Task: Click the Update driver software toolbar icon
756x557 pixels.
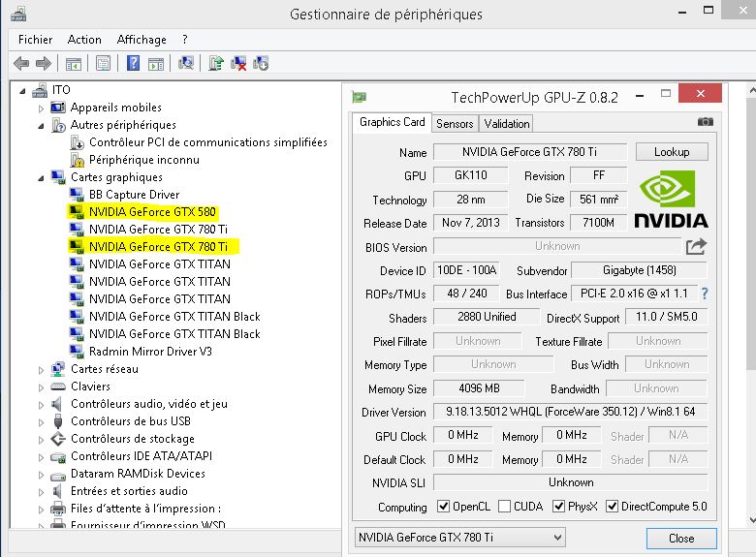Action: [x=216, y=63]
